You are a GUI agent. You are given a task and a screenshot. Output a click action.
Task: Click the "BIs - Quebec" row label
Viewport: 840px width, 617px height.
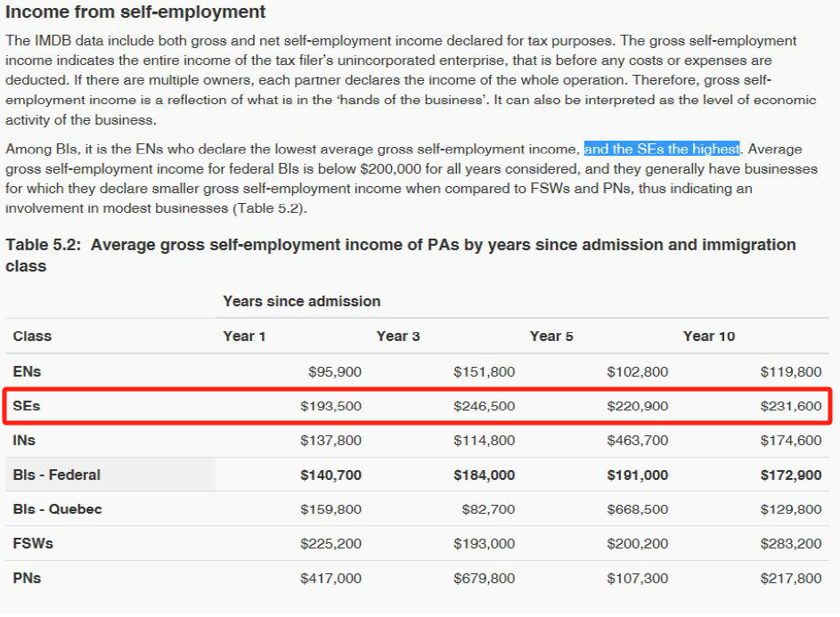pyautogui.click(x=57, y=509)
